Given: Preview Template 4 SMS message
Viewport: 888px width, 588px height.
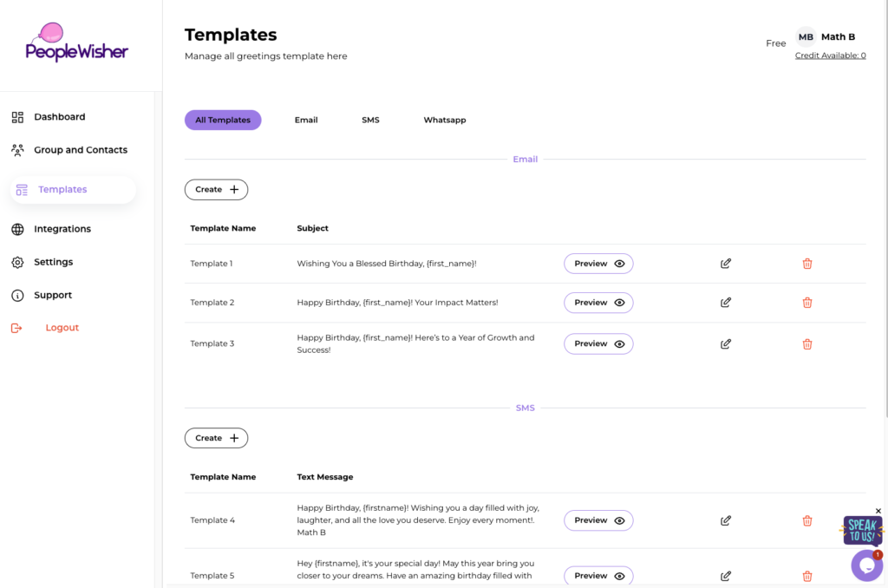Looking at the screenshot, I should [598, 520].
